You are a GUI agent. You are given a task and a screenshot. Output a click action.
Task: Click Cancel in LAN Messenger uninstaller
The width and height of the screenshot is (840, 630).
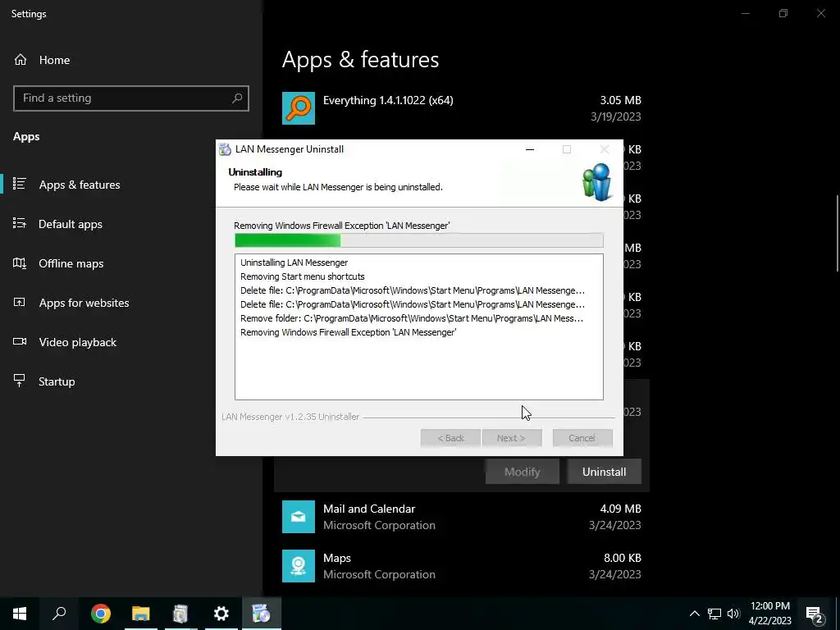(582, 438)
